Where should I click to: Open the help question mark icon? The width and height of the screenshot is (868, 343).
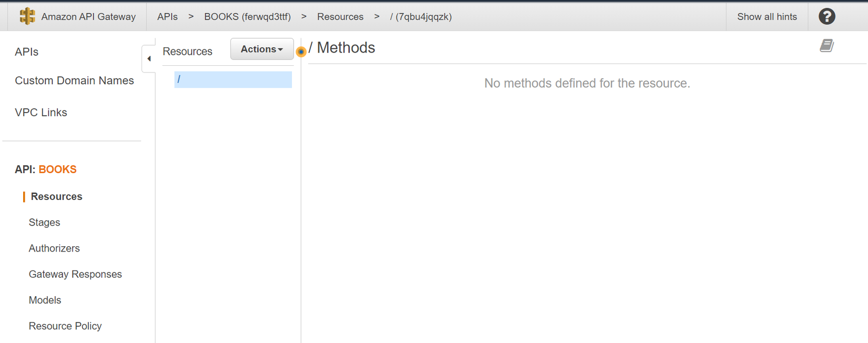(826, 16)
